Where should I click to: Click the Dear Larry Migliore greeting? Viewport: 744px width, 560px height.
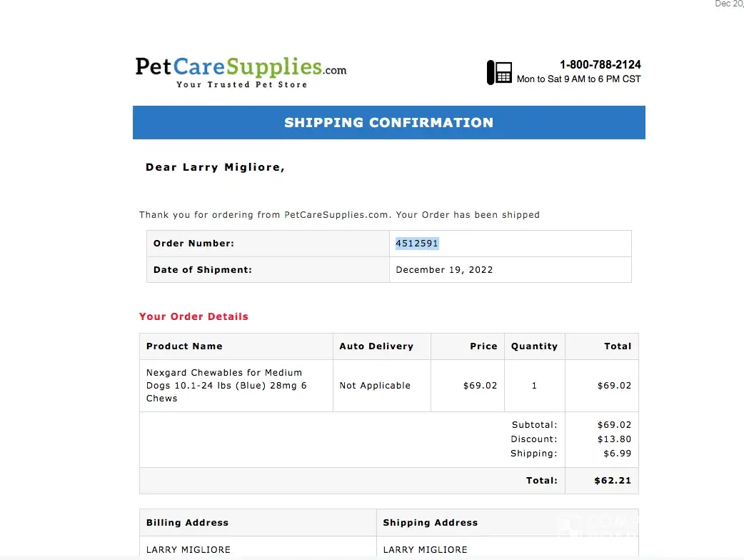point(215,167)
